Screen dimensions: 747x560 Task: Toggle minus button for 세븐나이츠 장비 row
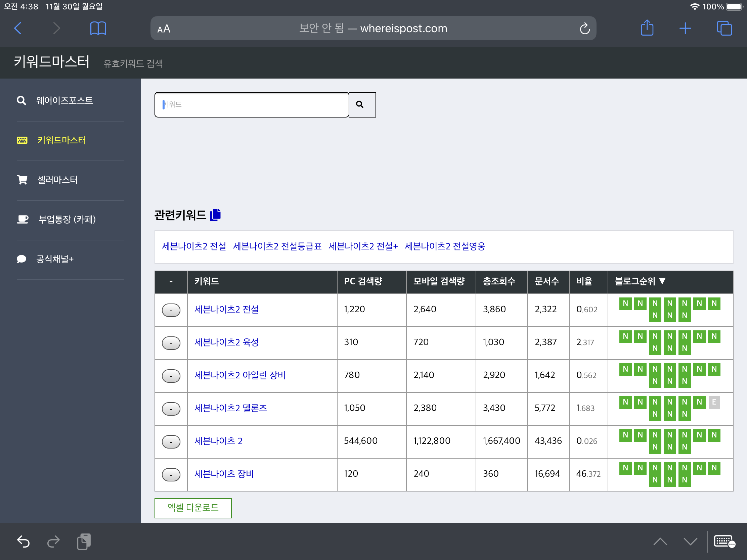[171, 475]
